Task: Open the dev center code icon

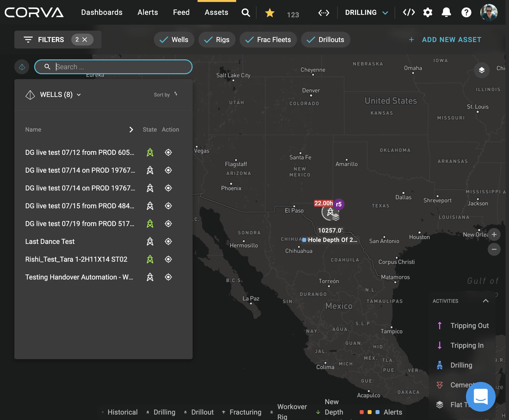Action: pos(409,12)
